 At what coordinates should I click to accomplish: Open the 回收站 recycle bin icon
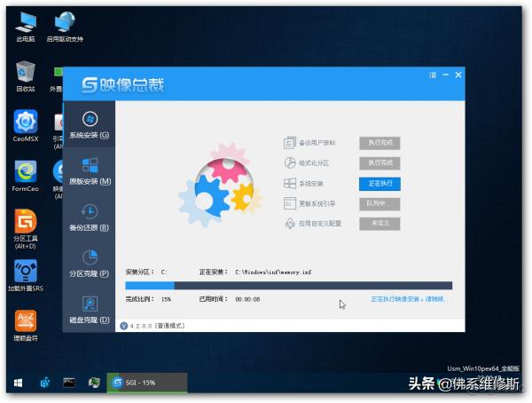(26, 76)
